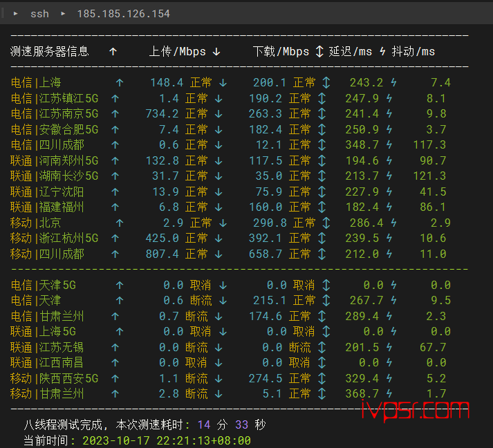Click the triangle before 185.185.126.154
Image resolution: width=493 pixels, height=448 pixels.
point(63,14)
